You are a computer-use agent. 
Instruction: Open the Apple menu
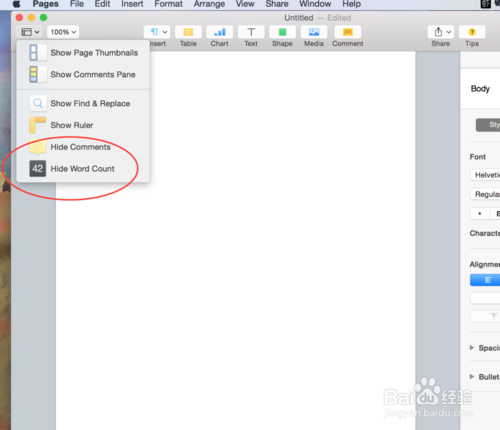16,4
